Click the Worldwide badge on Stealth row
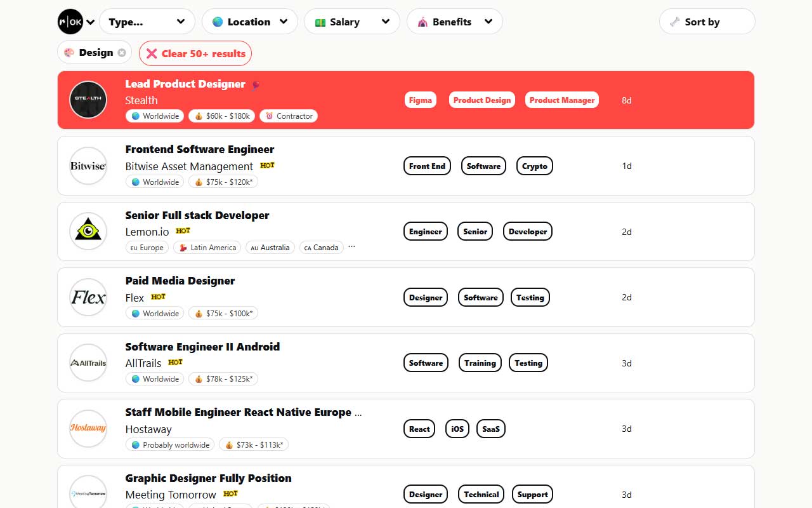Viewport: 812px width, 508px height. 155,116
